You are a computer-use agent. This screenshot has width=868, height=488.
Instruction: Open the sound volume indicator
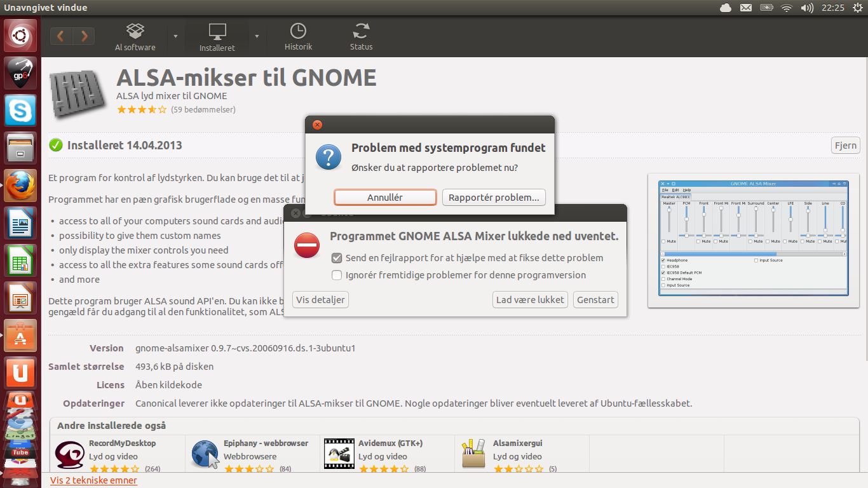pos(807,8)
